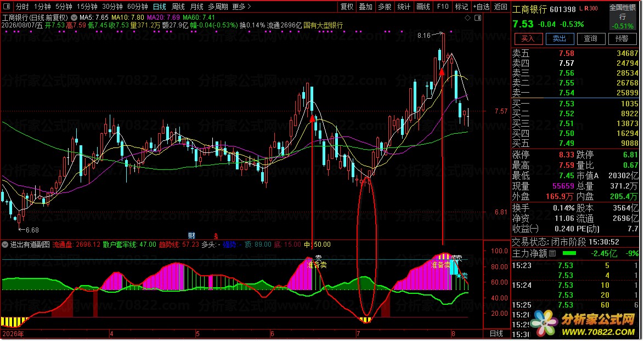
Task: Click the 涨停 price 8.33
Action: click(x=566, y=155)
